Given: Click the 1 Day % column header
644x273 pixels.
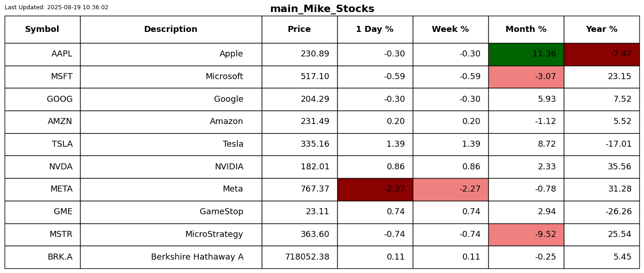Looking at the screenshot, I should click(x=375, y=30).
